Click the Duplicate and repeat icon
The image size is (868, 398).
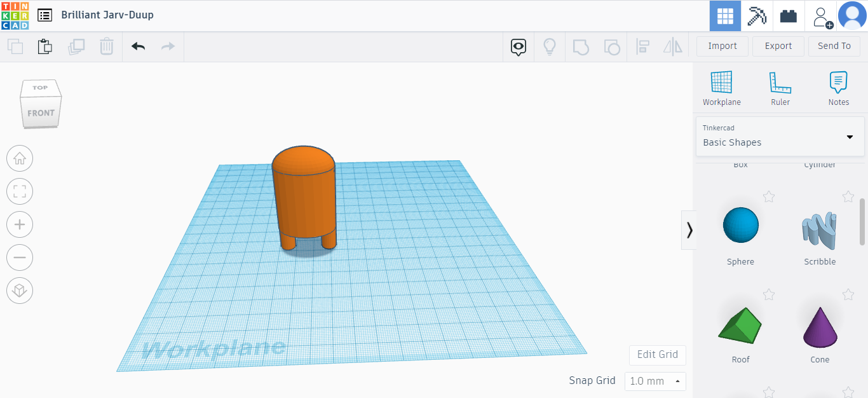pyautogui.click(x=76, y=46)
